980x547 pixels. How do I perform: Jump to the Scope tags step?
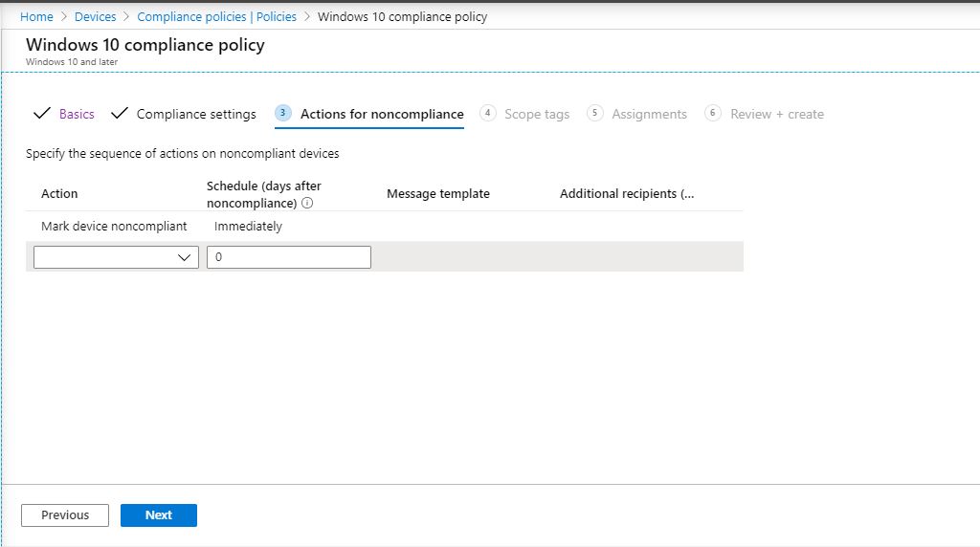pos(537,114)
